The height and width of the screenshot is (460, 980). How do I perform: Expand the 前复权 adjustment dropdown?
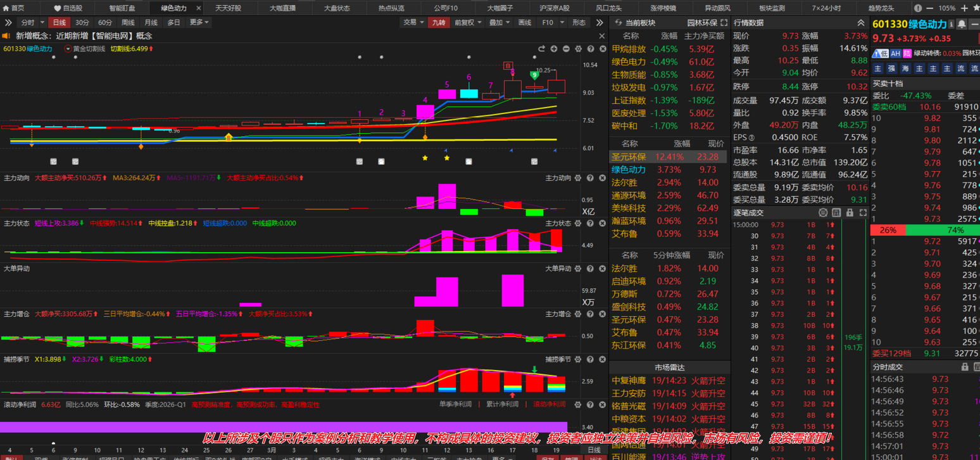pyautogui.click(x=468, y=22)
